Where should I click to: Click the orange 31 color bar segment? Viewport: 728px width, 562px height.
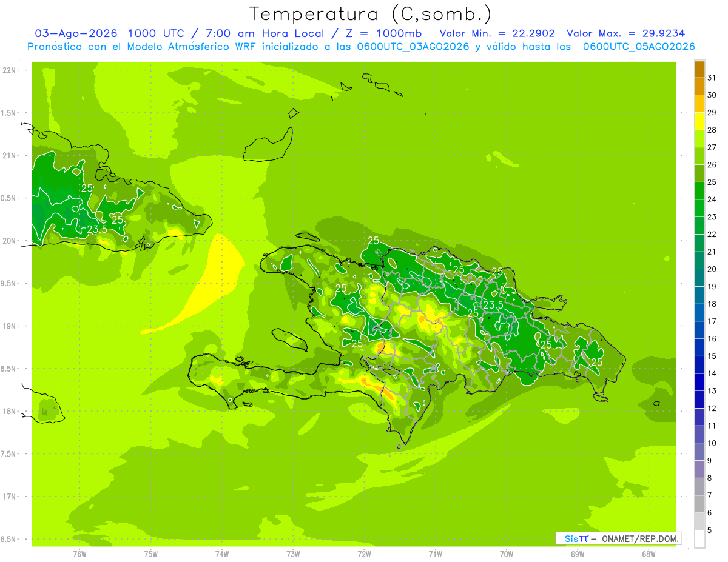699,69
